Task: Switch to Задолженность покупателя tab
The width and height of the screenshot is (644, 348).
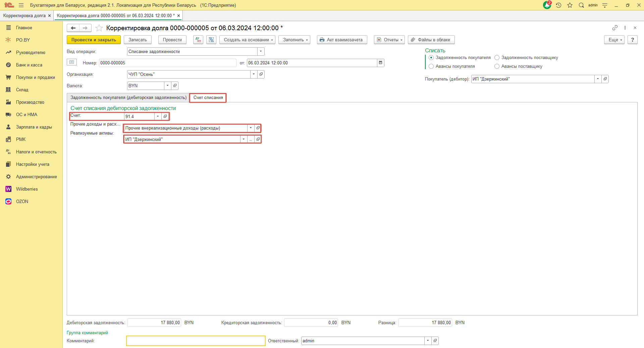Action: 128,98
